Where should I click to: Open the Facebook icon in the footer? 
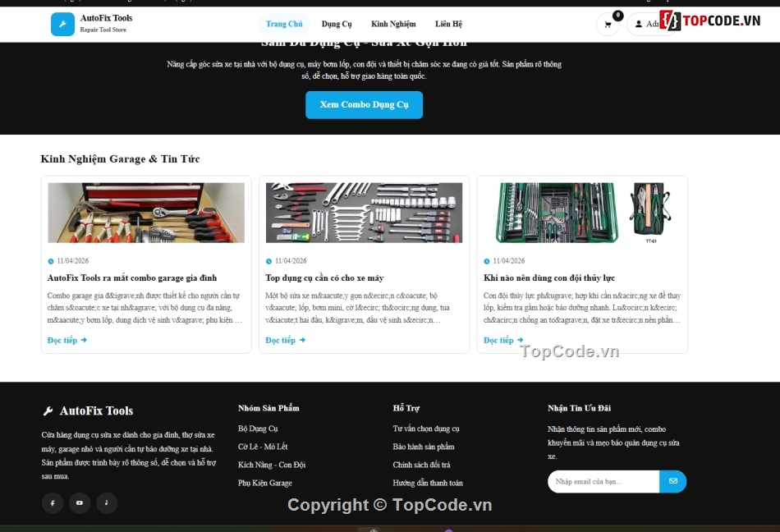pyautogui.click(x=53, y=502)
